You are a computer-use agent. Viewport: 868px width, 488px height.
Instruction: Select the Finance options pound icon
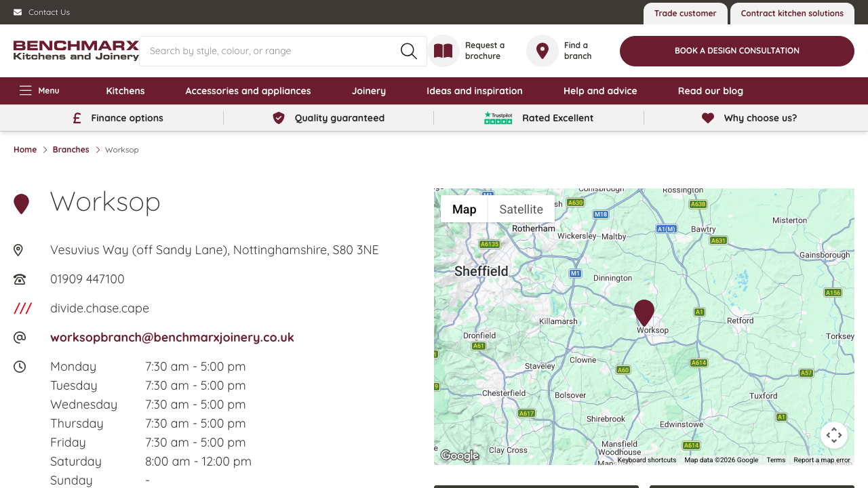76,117
